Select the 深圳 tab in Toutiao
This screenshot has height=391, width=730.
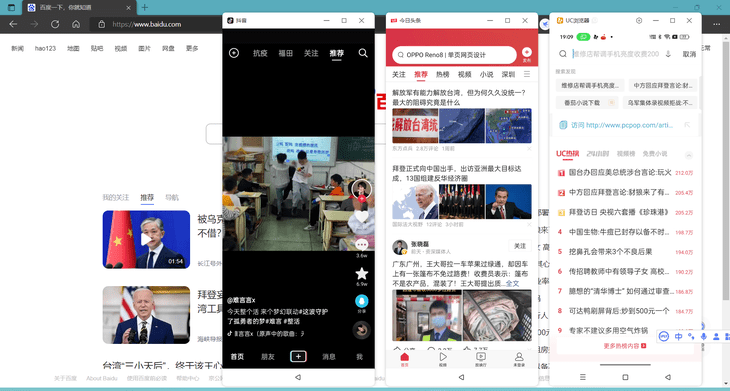coord(508,74)
